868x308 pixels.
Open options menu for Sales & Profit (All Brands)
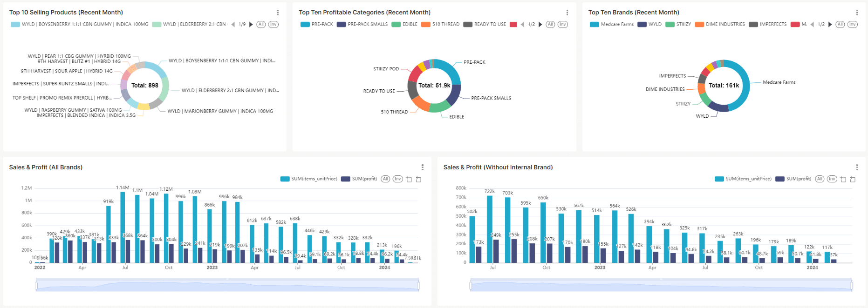coord(422,167)
